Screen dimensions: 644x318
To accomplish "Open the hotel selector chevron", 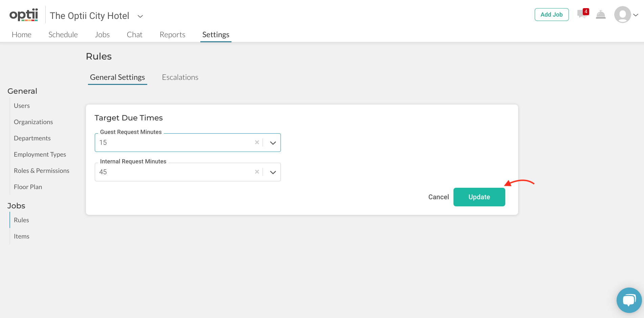I will (140, 16).
